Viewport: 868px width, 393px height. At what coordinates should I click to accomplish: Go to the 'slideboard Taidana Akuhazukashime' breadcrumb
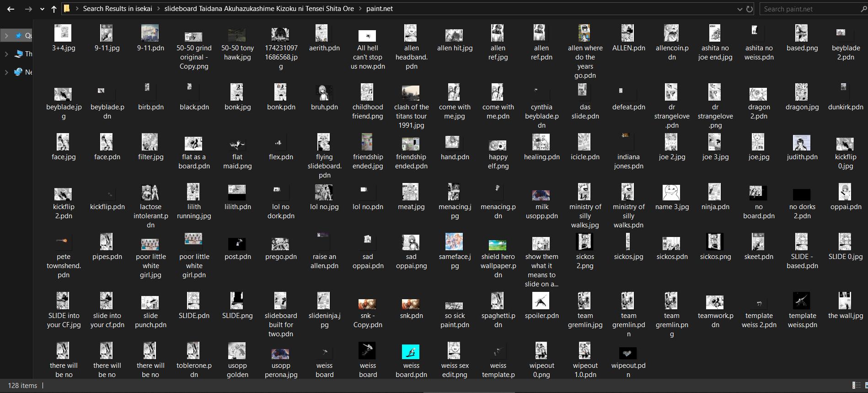[x=259, y=9]
